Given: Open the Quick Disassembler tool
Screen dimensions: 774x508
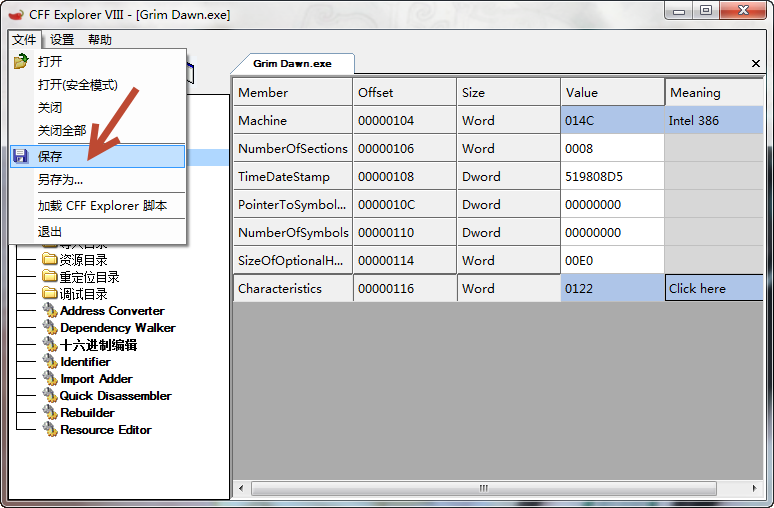Looking at the screenshot, I should pyautogui.click(x=115, y=396).
